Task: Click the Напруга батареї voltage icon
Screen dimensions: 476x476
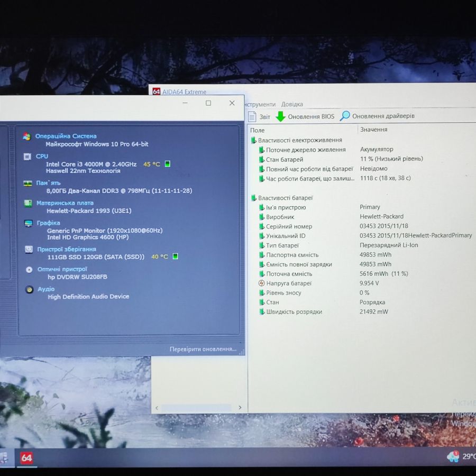Action: [261, 283]
